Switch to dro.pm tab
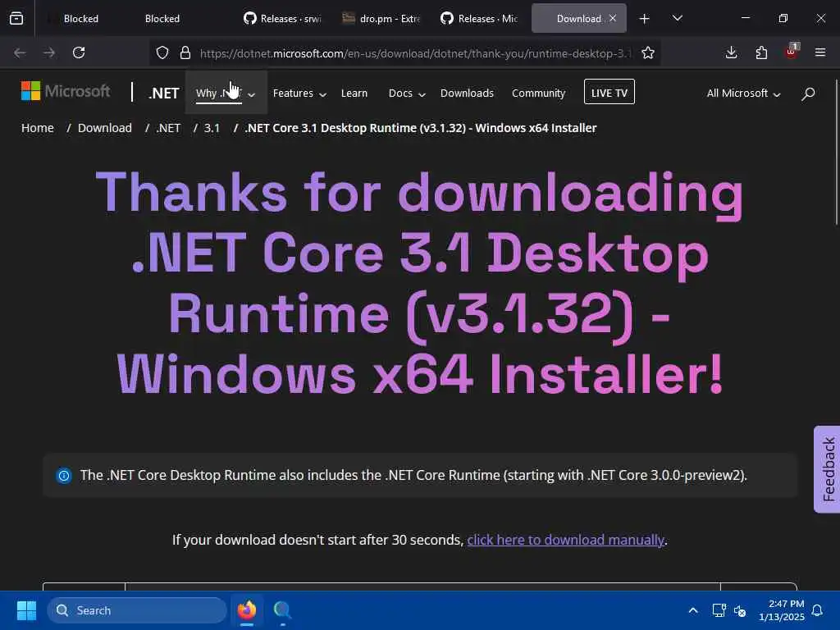 [x=382, y=19]
